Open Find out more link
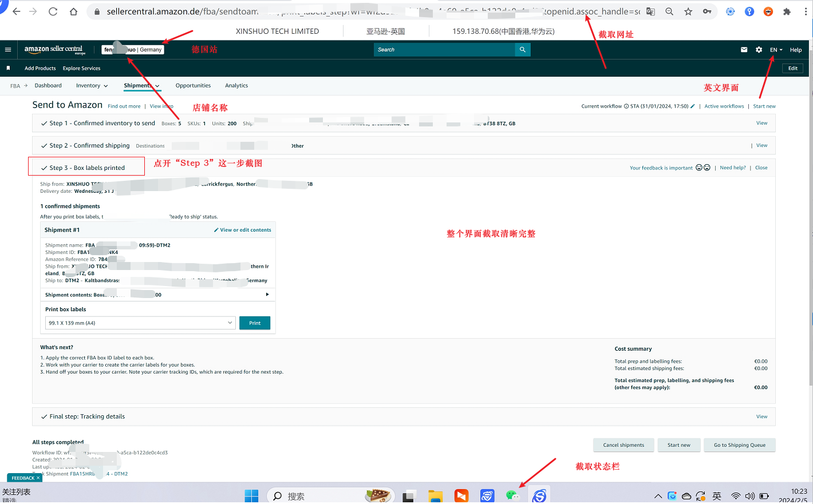 click(x=124, y=106)
